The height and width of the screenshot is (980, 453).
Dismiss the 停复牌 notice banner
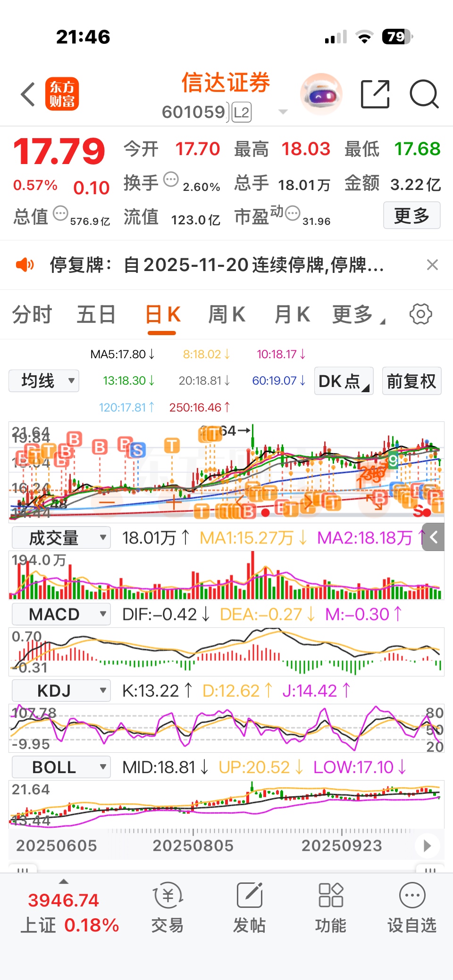(x=432, y=265)
